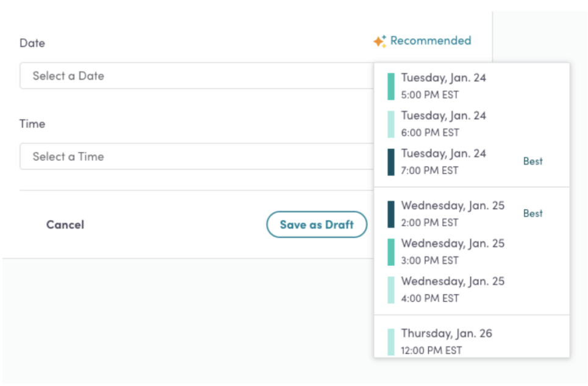Click Save as Draft button
588x386 pixels.
(317, 225)
